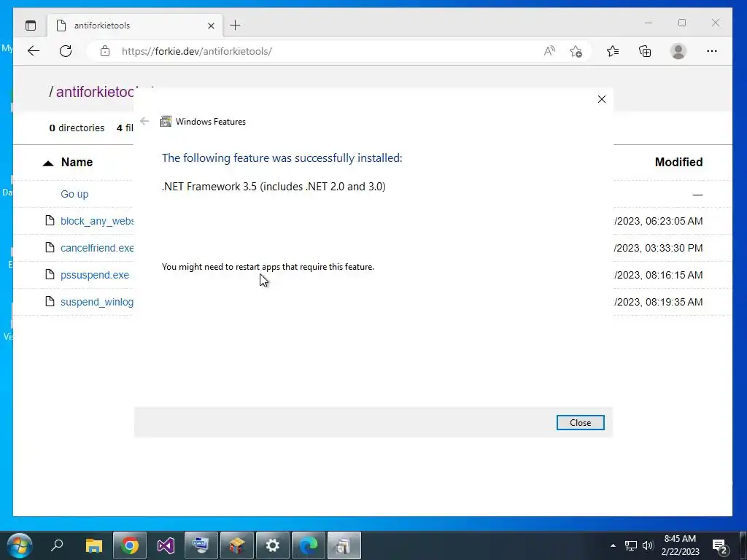
Task: Close the Windows Features dialog with Close button
Action: pyautogui.click(x=580, y=422)
